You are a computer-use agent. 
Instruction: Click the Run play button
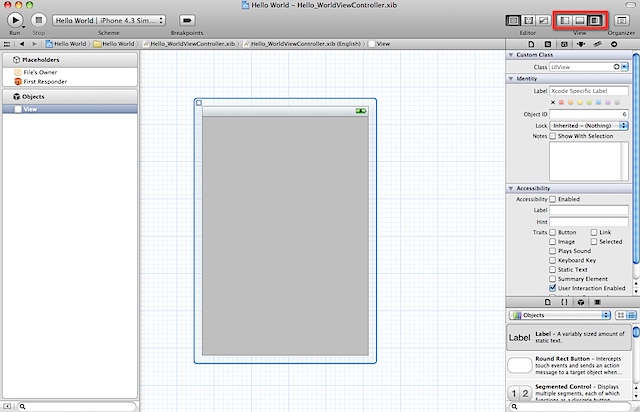(x=15, y=20)
